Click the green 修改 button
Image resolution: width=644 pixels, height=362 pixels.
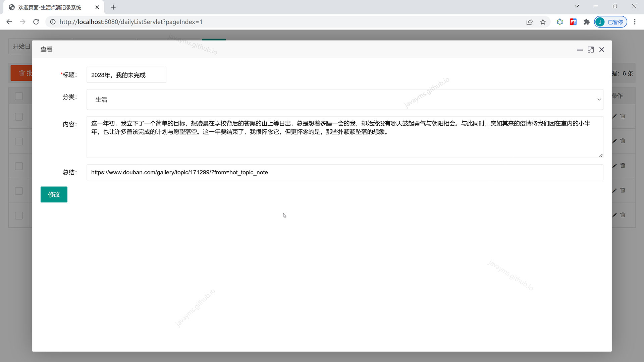tap(54, 194)
